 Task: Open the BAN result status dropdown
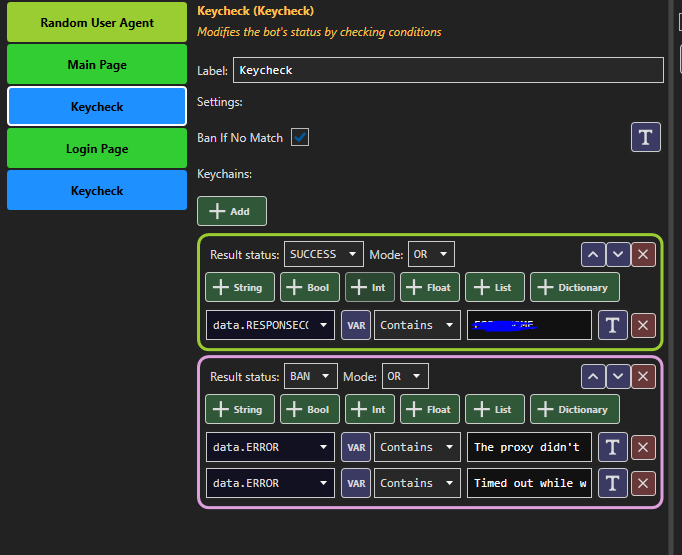[x=311, y=376]
